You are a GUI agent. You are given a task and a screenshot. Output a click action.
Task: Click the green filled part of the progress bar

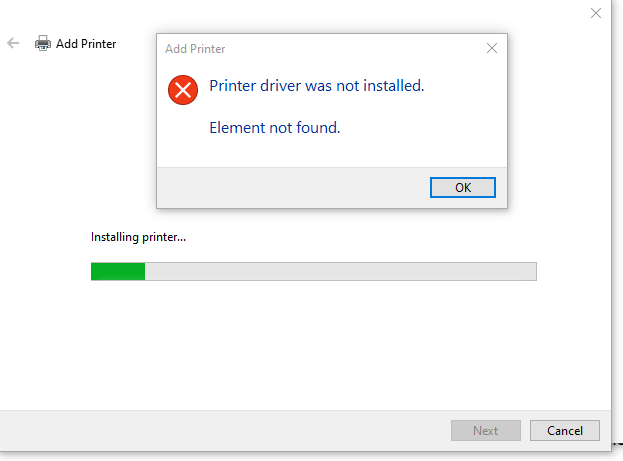[x=117, y=271]
